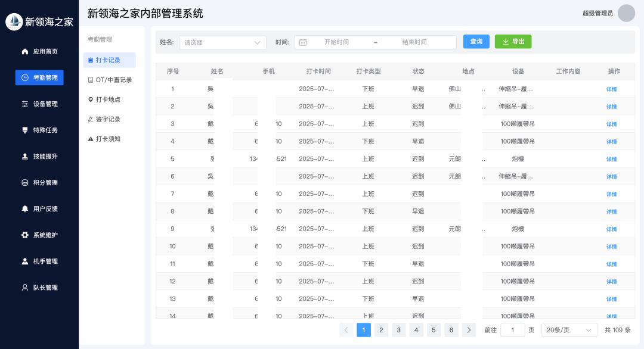Open the 姓名 select dropdown
The height and width of the screenshot is (349, 644).
pos(222,42)
